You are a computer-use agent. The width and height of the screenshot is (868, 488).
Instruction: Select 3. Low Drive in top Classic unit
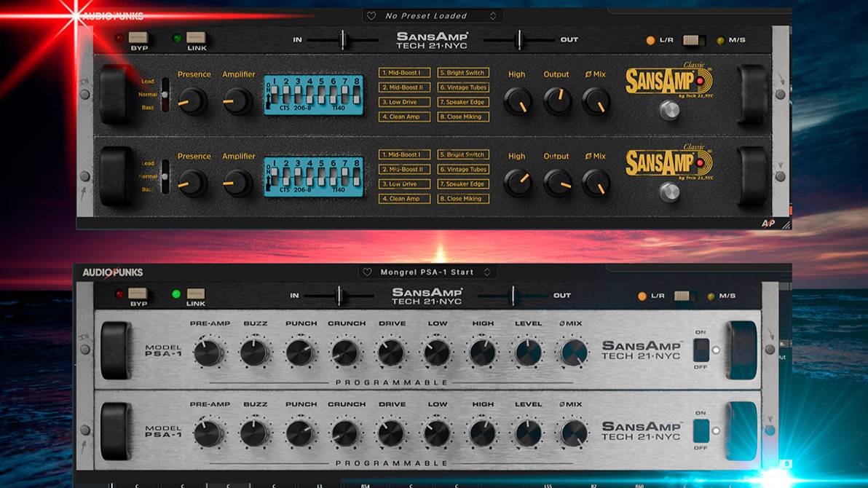(x=404, y=102)
